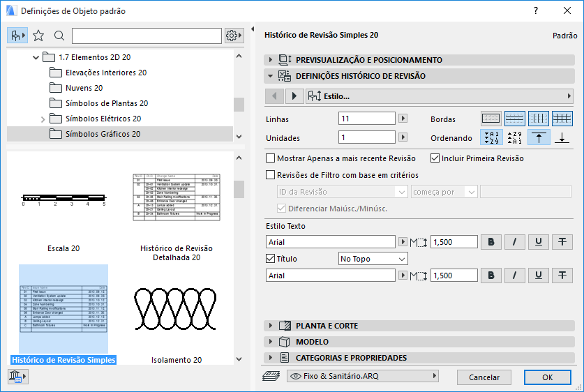Screen dimensions: 584x392
Task: Click the text style pen size field
Action: pyautogui.click(x=454, y=242)
